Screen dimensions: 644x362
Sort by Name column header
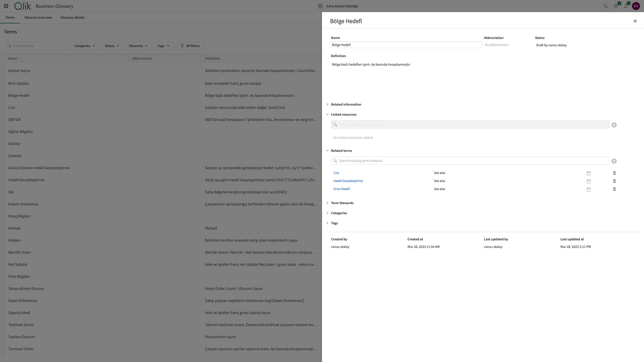coord(13,58)
